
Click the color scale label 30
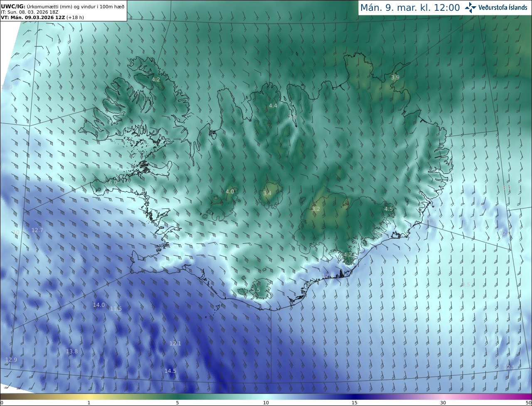(443, 403)
